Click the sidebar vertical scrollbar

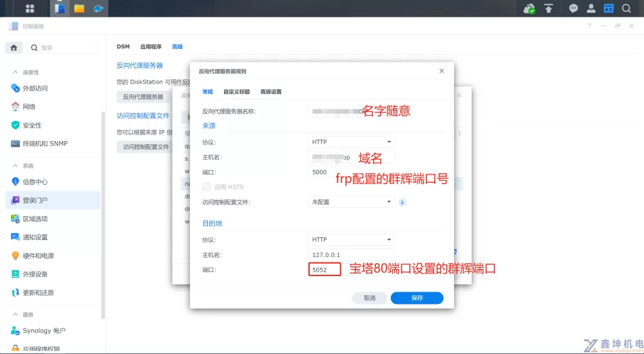coord(103,214)
